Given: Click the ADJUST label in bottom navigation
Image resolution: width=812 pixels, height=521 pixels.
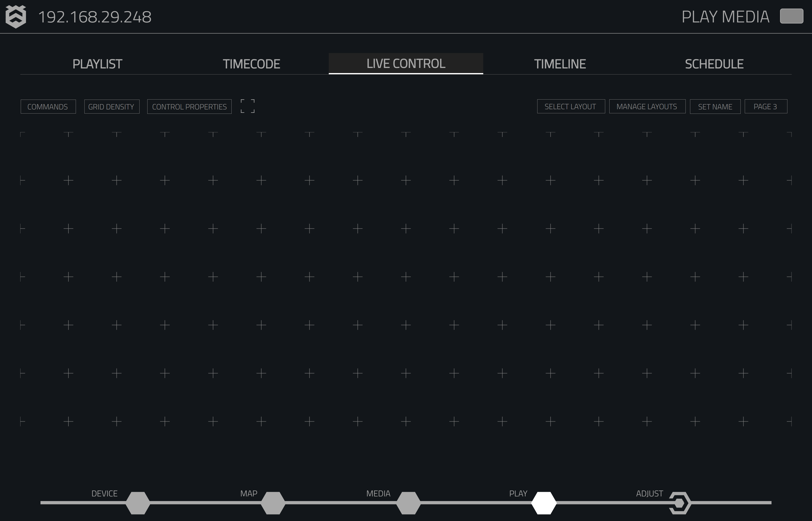Looking at the screenshot, I should pos(650,494).
